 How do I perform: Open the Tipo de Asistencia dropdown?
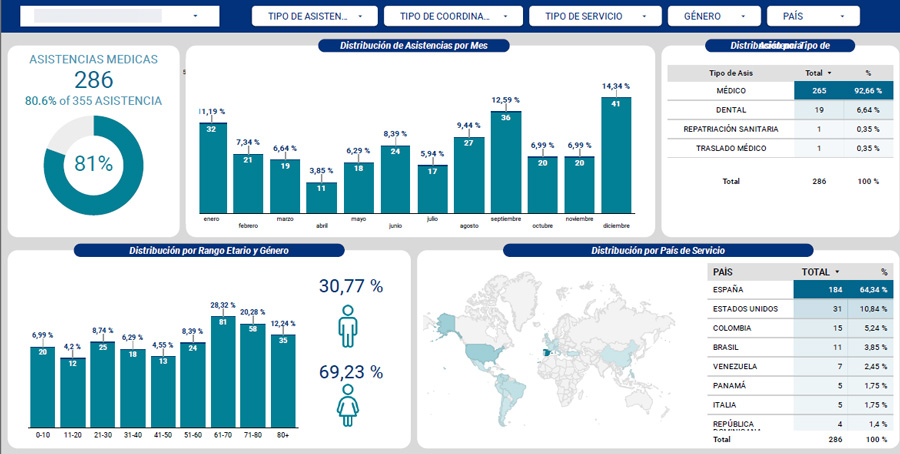point(314,16)
